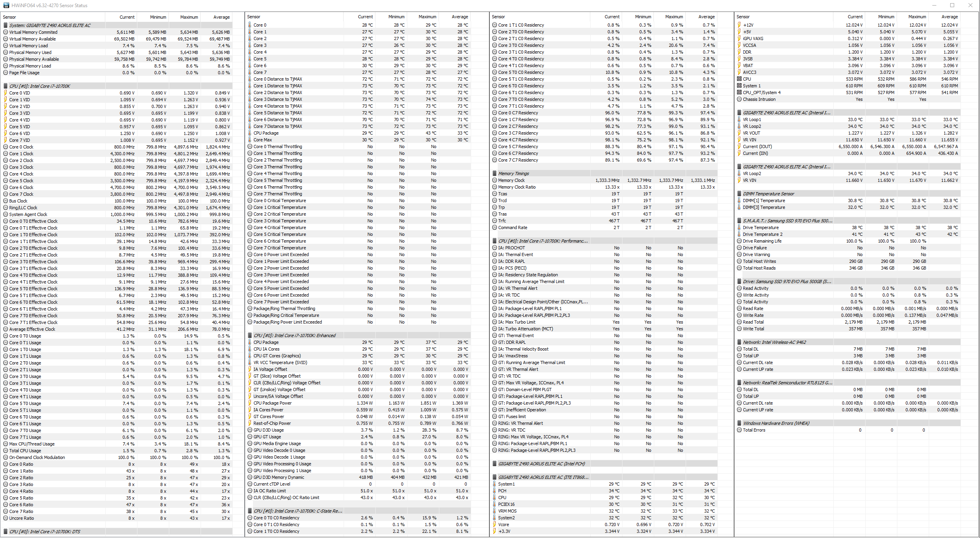Click the clock icon next to Core 0 Clock
This screenshot has width=980, height=538.
6,147
